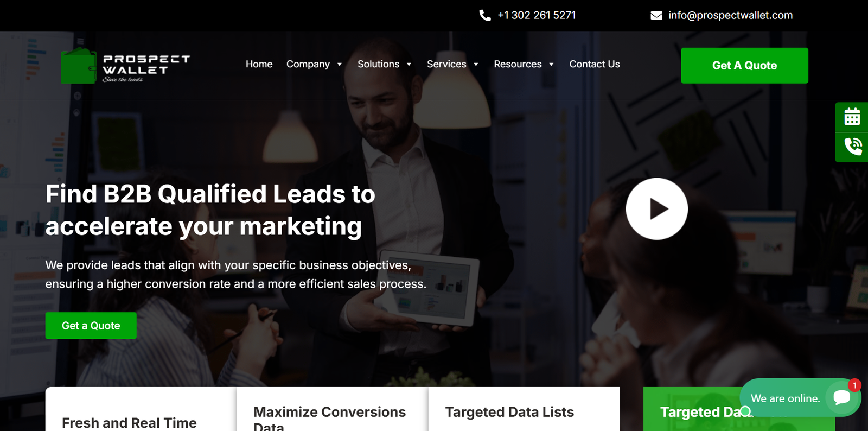Click the info@prospectwallet.com email link
Screen dimensions: 868x431
click(730, 15)
